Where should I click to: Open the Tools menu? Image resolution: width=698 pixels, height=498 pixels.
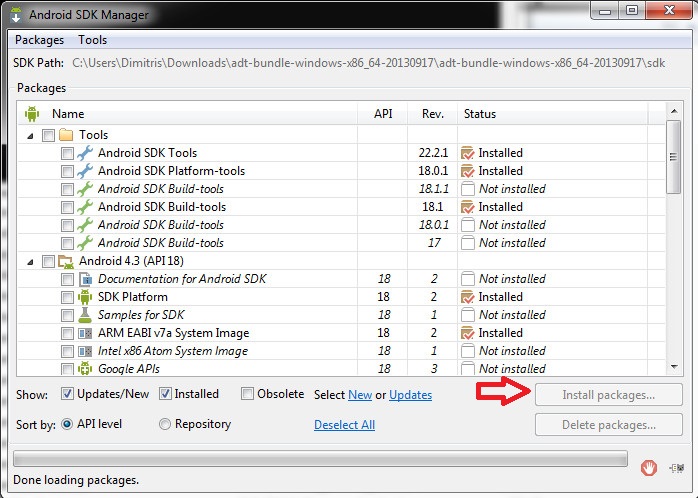pos(93,40)
